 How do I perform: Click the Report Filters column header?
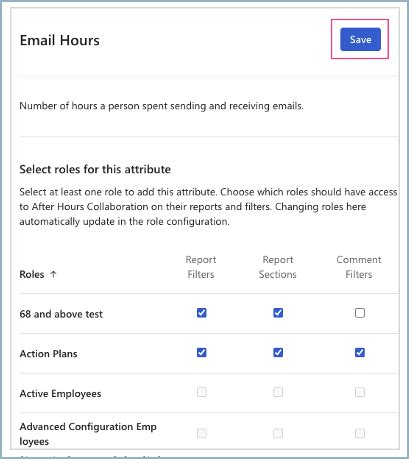point(201,267)
